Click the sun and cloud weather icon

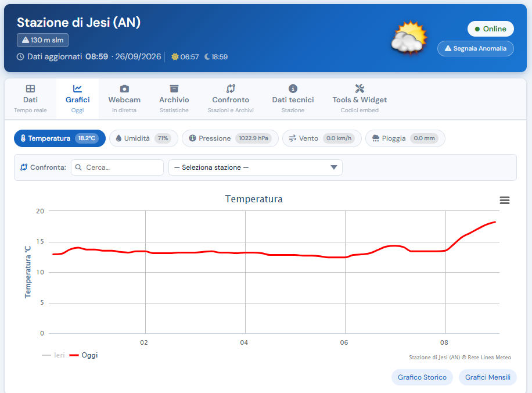409,37
